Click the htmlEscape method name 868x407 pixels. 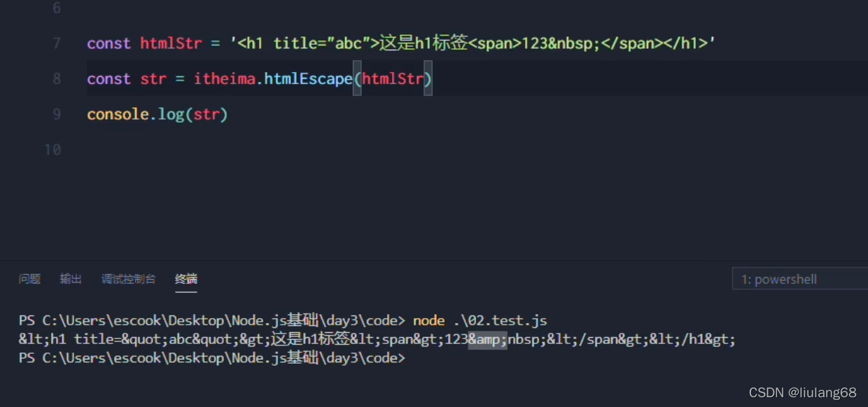click(x=308, y=78)
